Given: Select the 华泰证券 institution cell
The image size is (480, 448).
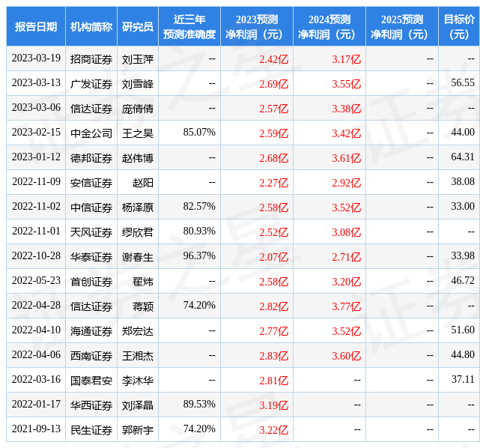Looking at the screenshot, I should click(91, 257).
